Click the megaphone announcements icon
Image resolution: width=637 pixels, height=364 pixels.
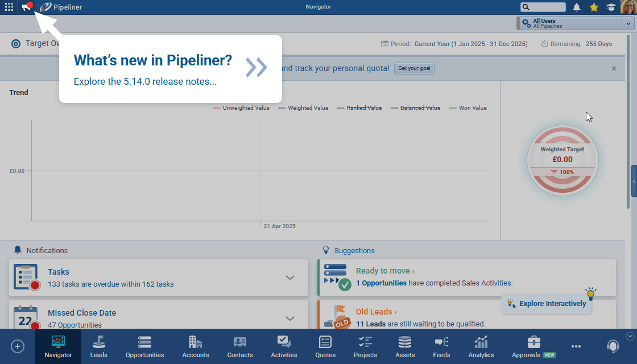[26, 7]
